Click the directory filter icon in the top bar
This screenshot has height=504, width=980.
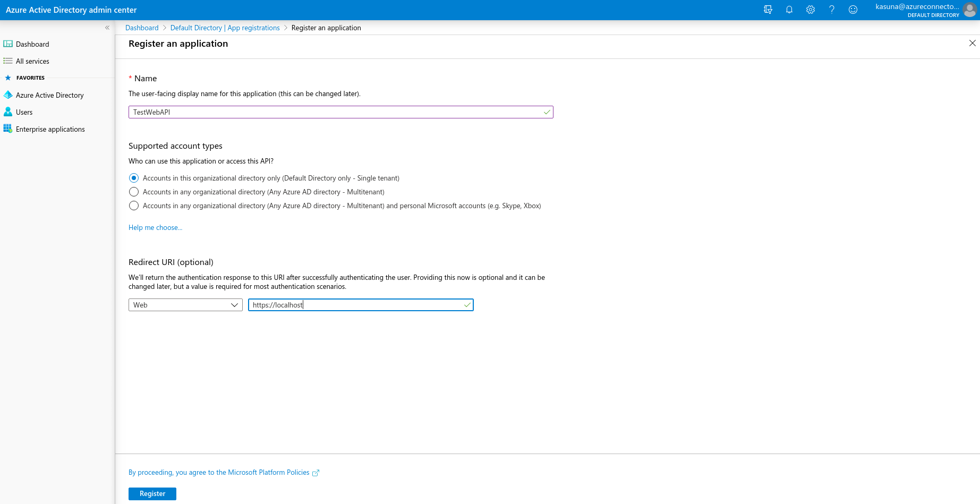point(768,10)
